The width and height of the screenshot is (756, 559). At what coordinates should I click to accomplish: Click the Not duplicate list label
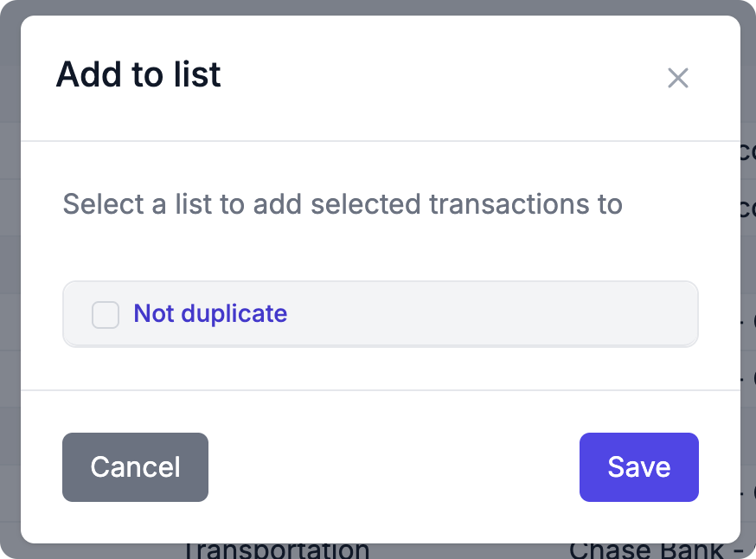pos(210,313)
